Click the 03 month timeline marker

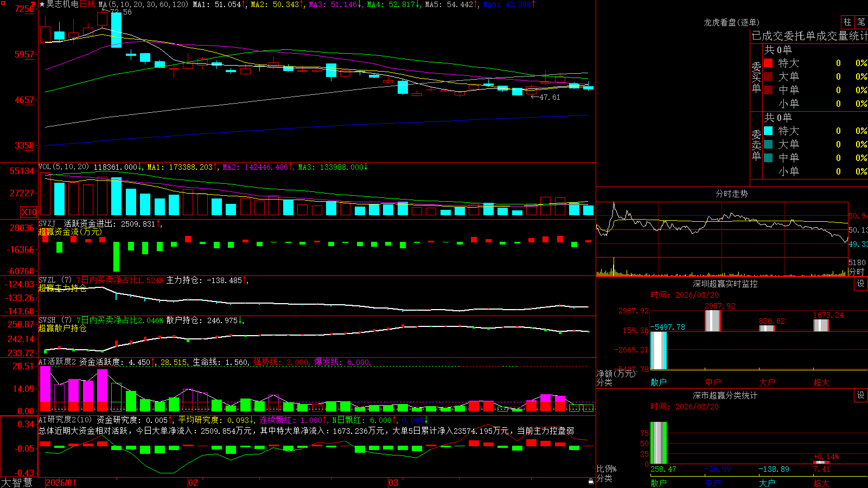393,483
